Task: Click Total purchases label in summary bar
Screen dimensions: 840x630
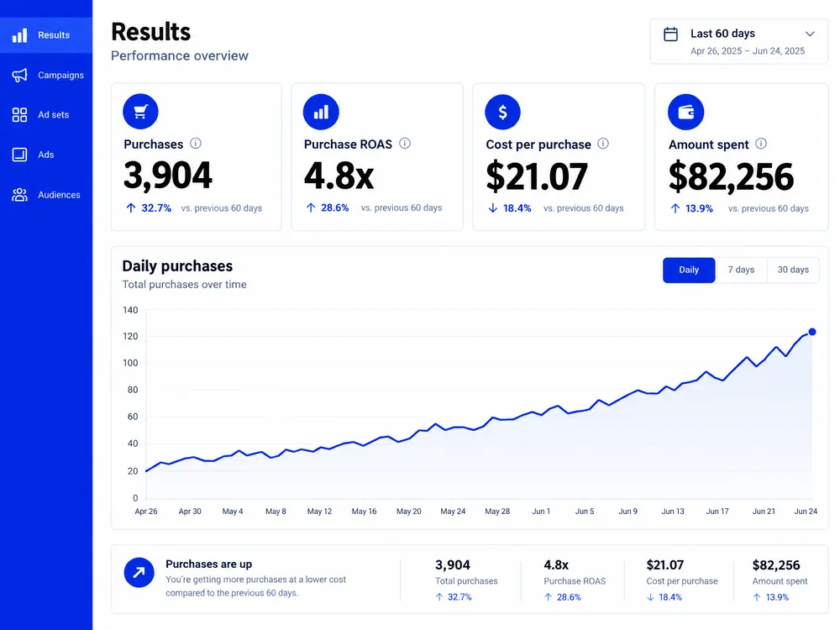Action: (466, 581)
